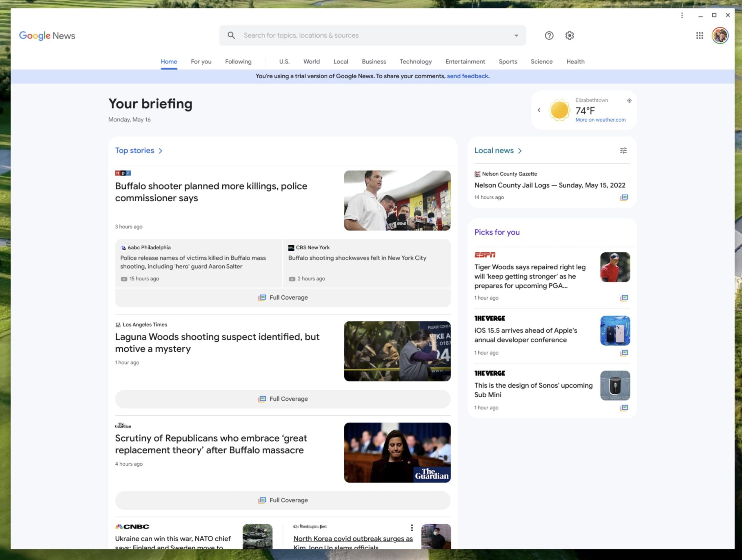Click the search magnifier icon
This screenshot has height=560, width=742.
pyautogui.click(x=231, y=35)
